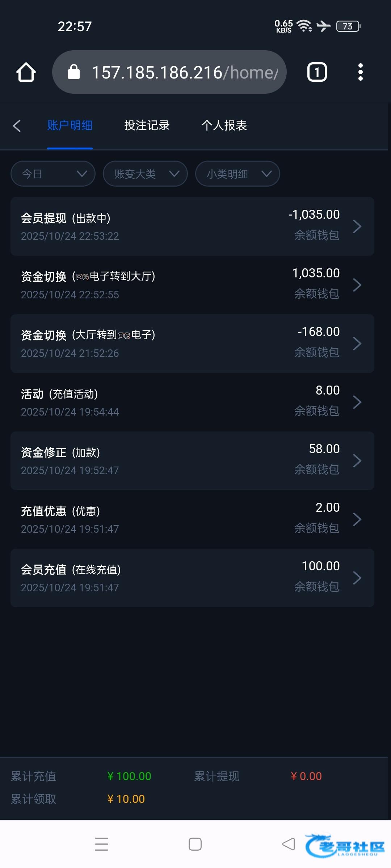Open the 会员充值 (在线充值) record
Viewport: 391px width, 868px height.
192,578
